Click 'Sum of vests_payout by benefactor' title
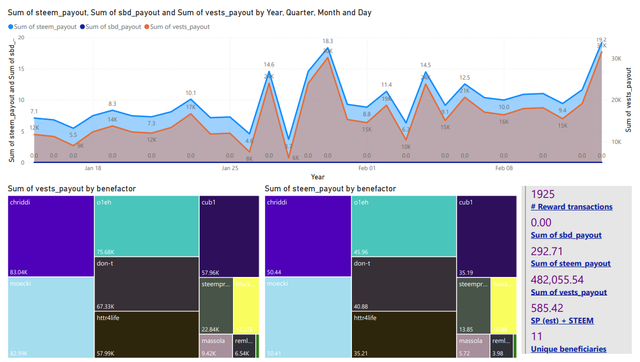 coord(72,189)
